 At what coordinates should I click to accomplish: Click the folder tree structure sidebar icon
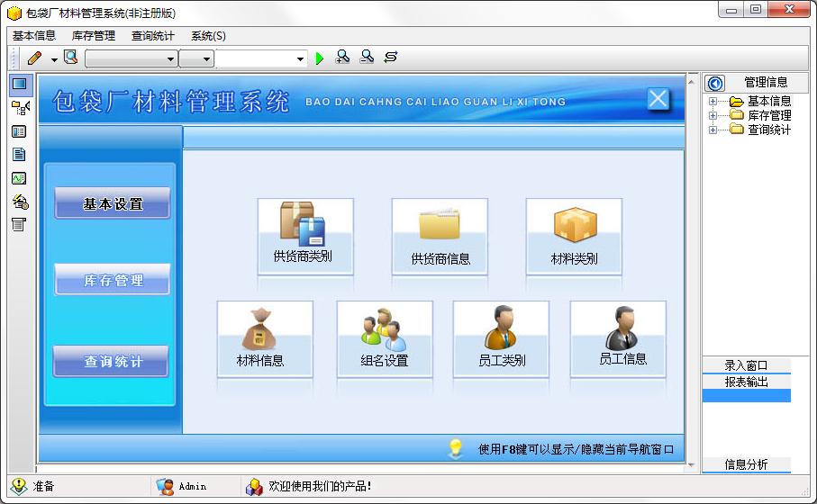click(21, 108)
